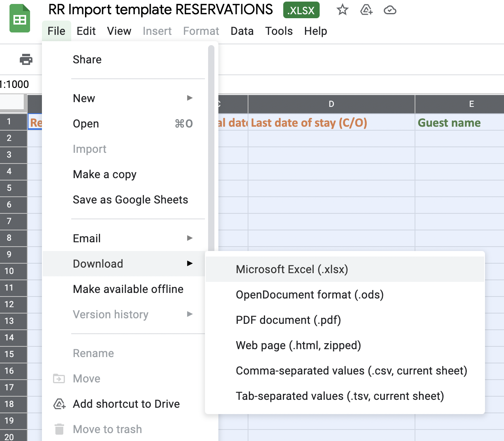Download as OpenDocument format (.ods)

(345, 295)
